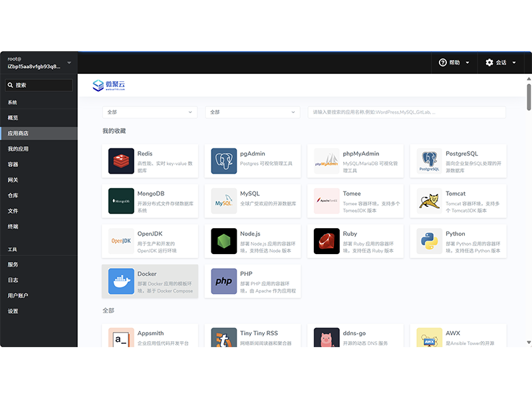The image size is (532, 399).
Task: Click the Tomcat title text
Action: coord(456,194)
